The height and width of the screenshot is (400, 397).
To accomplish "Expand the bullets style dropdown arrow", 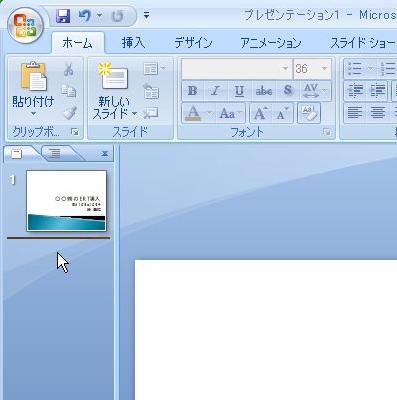I will (370, 69).
